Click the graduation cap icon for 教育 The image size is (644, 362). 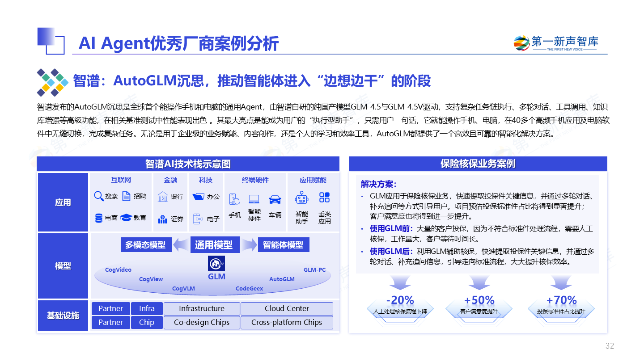(126, 218)
